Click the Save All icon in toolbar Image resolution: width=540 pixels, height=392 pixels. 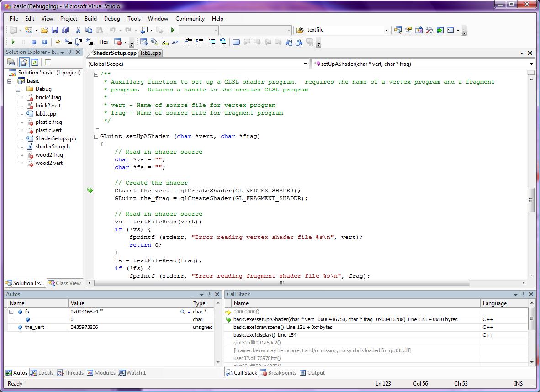tap(65, 30)
